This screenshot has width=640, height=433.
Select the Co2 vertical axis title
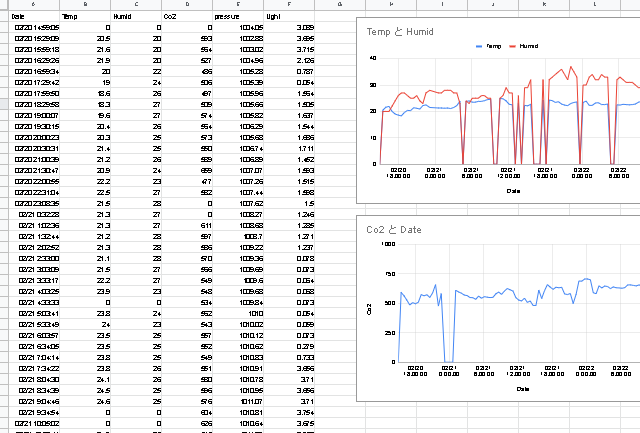pyautogui.click(x=369, y=313)
